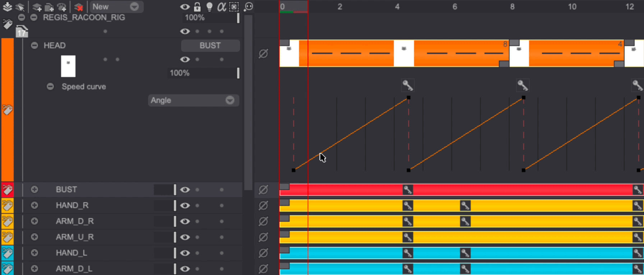Select the HAND_L layer name
The height and width of the screenshot is (275, 644).
[71, 253]
